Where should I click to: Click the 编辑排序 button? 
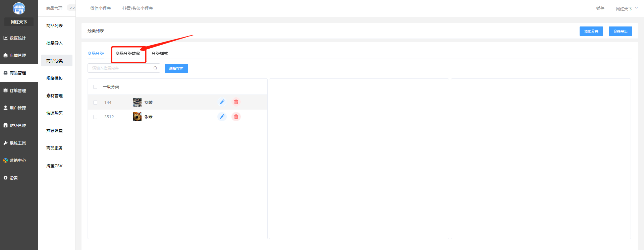point(176,68)
